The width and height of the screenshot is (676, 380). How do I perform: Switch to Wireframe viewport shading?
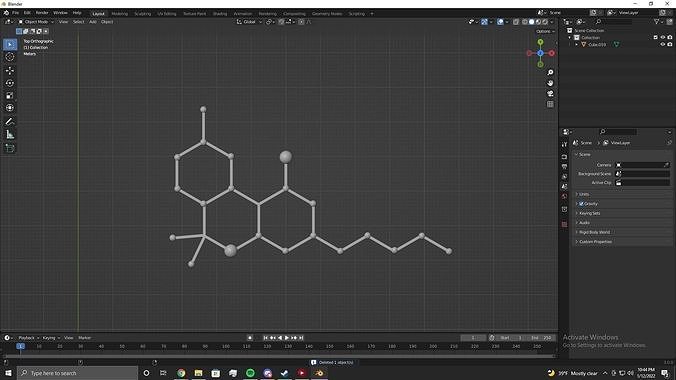point(525,22)
